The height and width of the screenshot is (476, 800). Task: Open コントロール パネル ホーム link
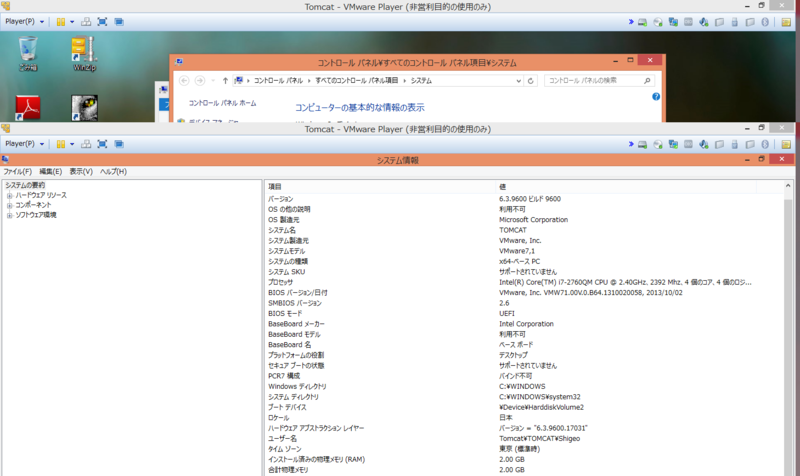[222, 103]
